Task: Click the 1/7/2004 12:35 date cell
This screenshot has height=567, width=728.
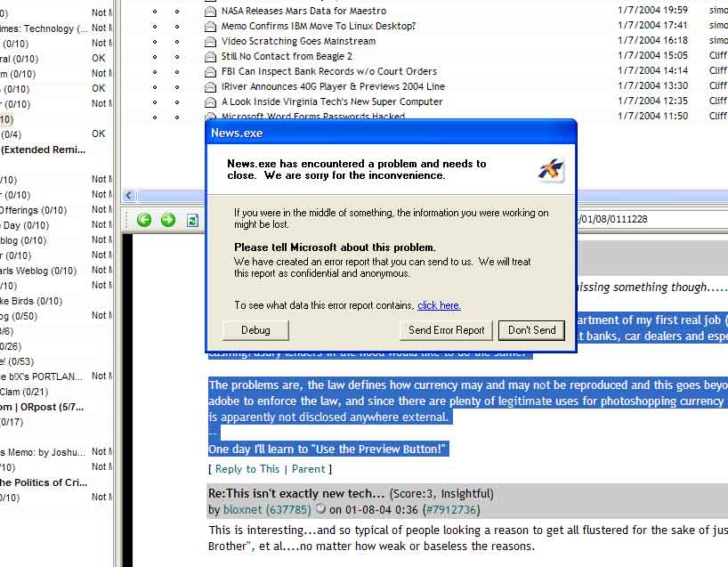Action: point(652,101)
